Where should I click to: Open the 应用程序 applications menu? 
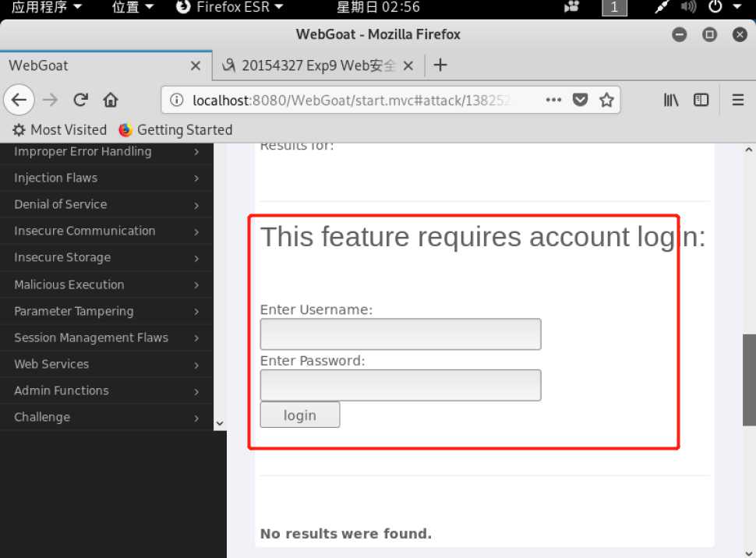46,7
